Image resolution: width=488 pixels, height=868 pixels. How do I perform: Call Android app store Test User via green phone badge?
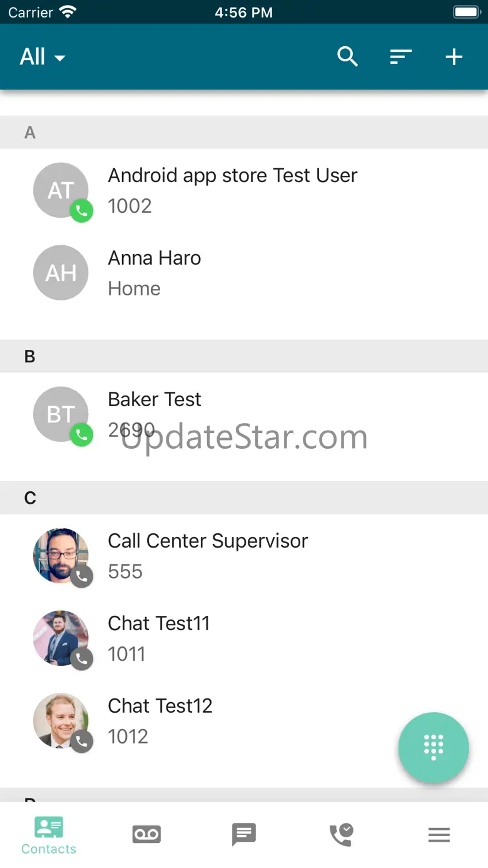[81, 211]
